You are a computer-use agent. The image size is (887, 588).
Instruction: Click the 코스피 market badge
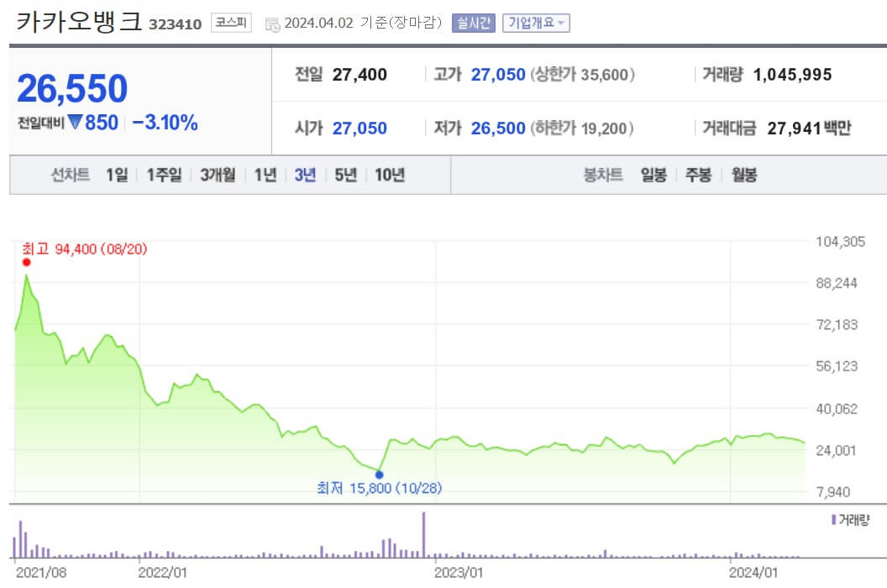(233, 24)
